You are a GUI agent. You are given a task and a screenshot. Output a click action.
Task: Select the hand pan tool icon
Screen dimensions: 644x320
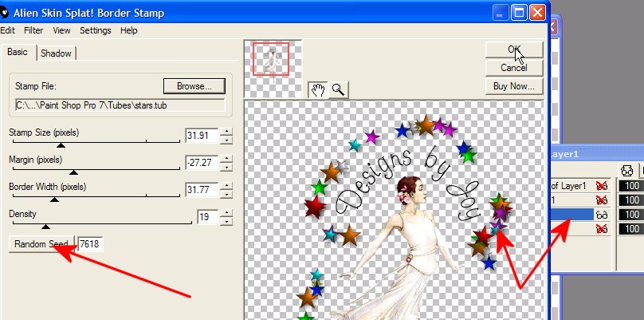318,89
